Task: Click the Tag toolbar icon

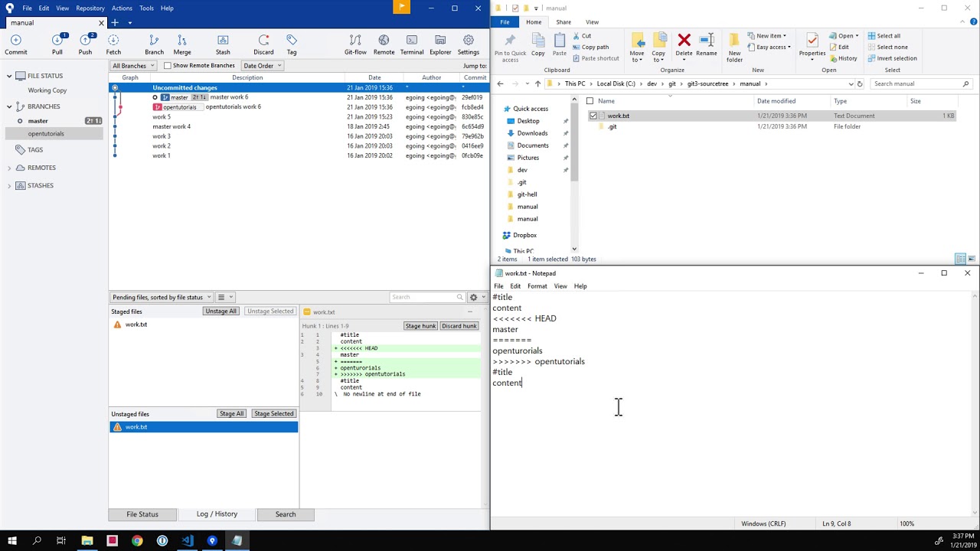Action: click(292, 44)
